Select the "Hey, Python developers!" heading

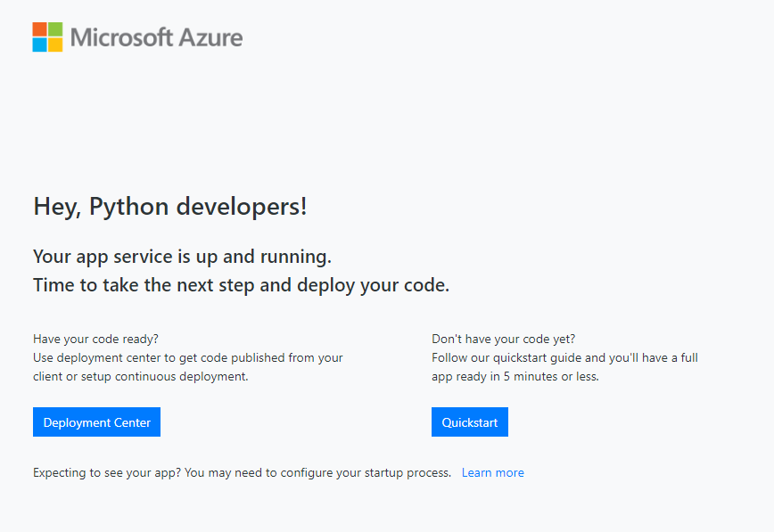[x=170, y=206]
